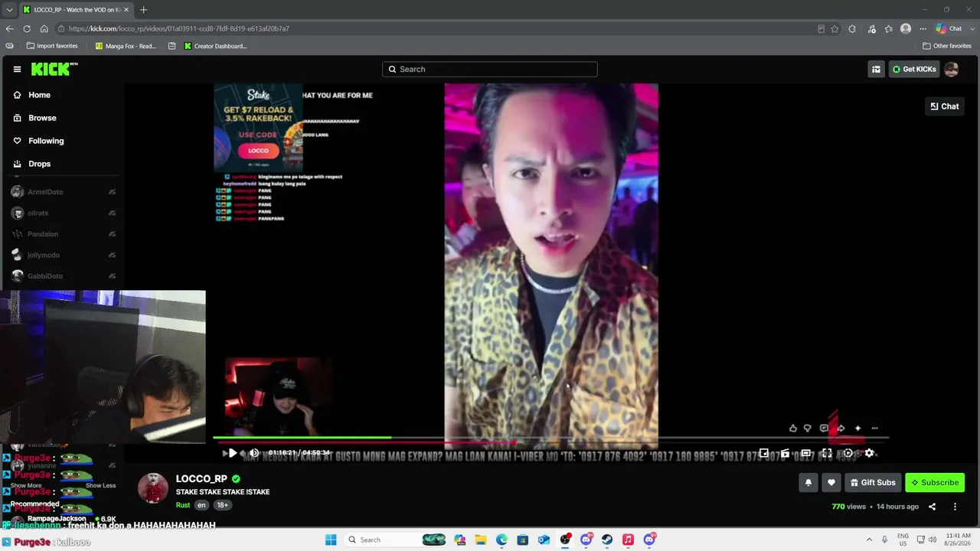980x551 pixels.
Task: Open browser profile account
Action: click(x=906, y=29)
